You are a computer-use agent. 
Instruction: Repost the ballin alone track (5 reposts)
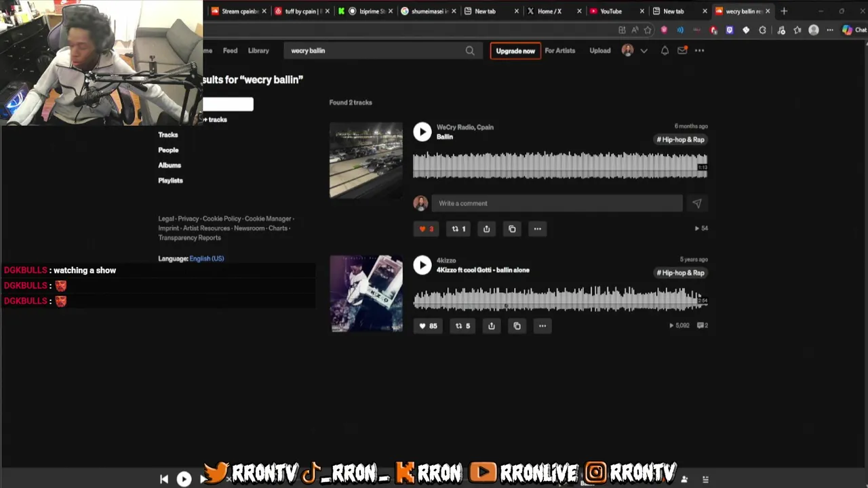[x=462, y=326]
